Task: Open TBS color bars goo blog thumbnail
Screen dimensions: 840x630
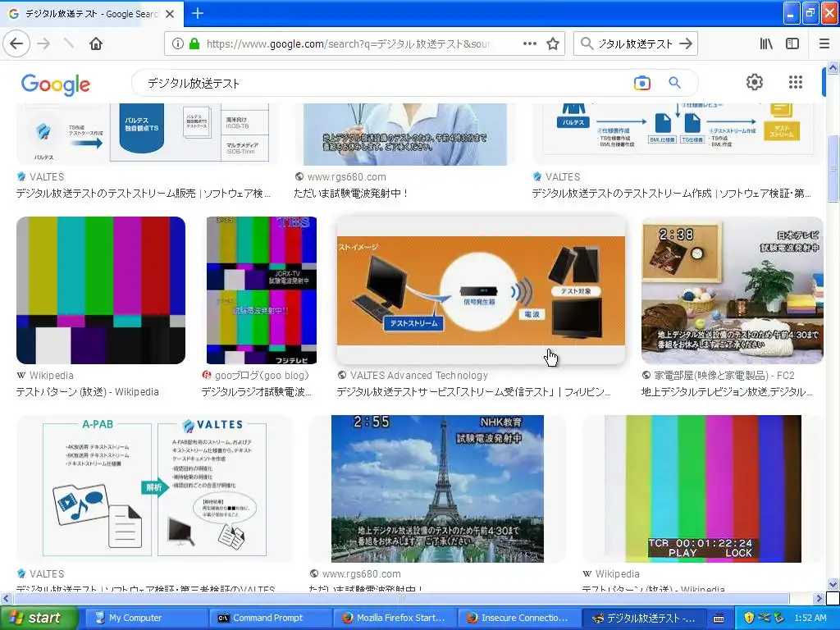Action: 262,290
